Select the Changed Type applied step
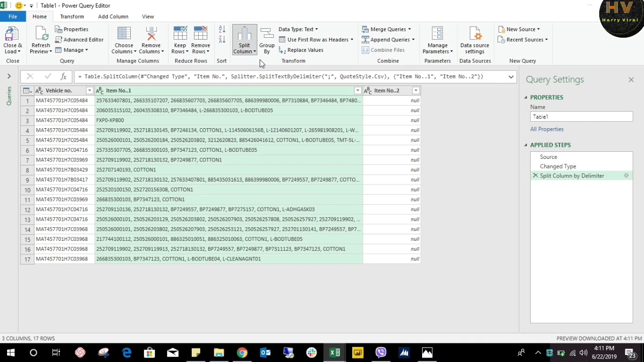Viewport: 644px width, 362px height. (581, 166)
